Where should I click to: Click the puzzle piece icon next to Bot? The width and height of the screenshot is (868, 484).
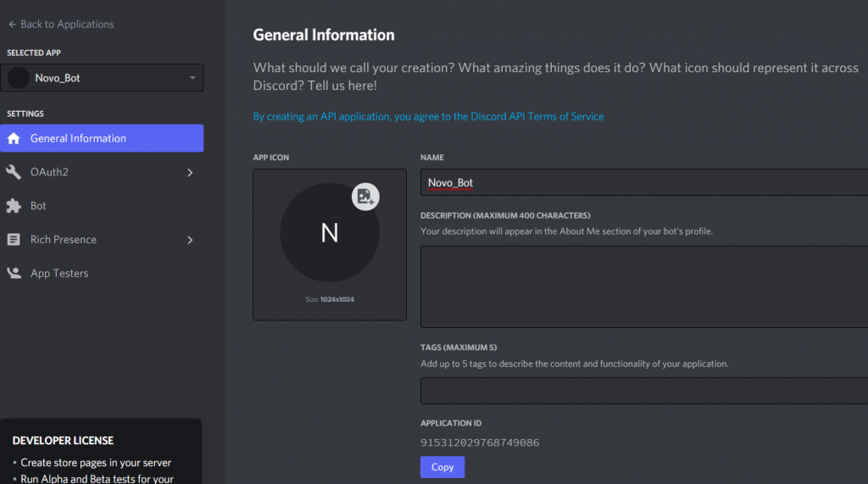[x=14, y=206]
